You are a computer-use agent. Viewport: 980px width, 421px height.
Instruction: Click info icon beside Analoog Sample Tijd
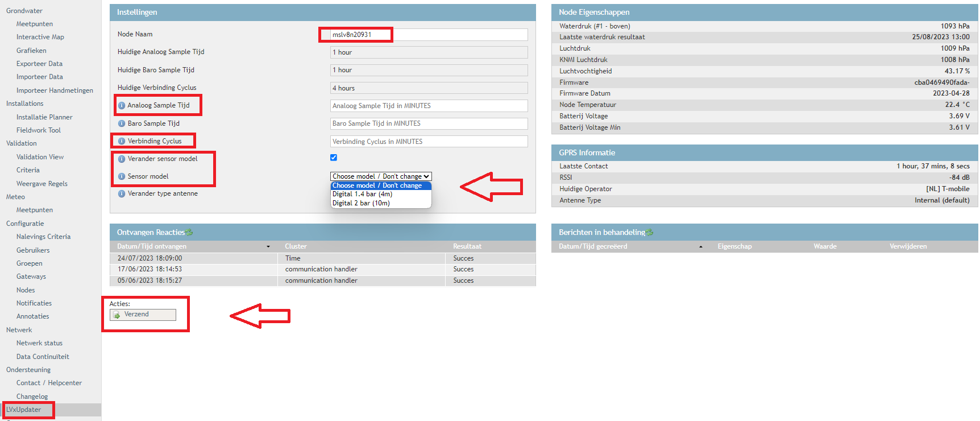[122, 106]
